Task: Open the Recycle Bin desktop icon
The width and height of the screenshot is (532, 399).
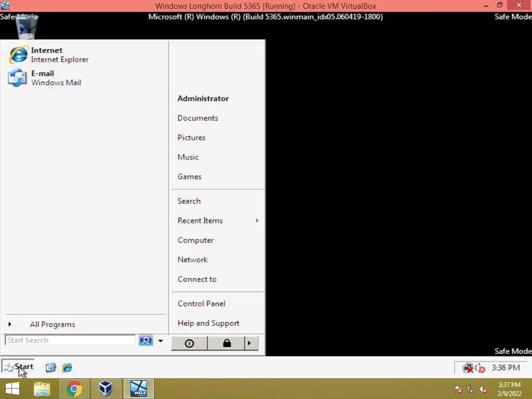Action: coord(26,27)
